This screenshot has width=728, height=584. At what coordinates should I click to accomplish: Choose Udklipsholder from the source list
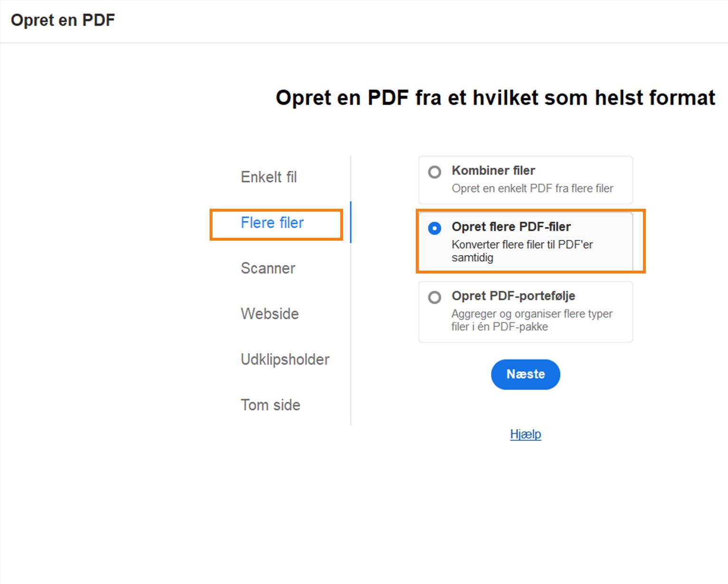click(x=285, y=360)
